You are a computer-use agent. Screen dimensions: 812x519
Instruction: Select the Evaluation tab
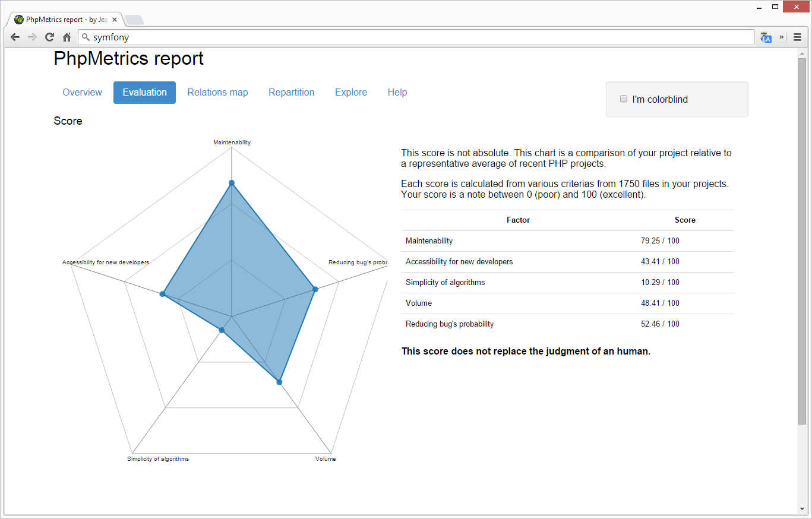click(144, 92)
